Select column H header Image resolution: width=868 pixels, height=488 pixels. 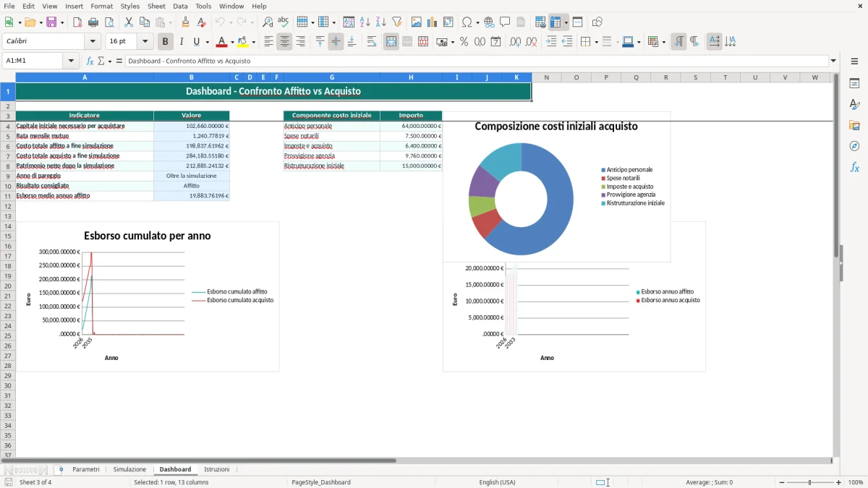[x=411, y=77]
